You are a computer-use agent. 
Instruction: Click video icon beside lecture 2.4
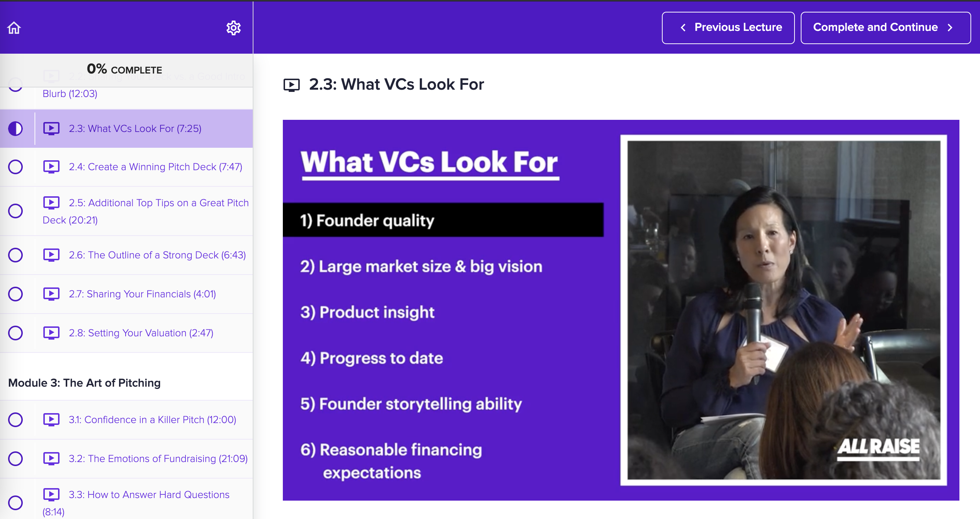point(51,167)
